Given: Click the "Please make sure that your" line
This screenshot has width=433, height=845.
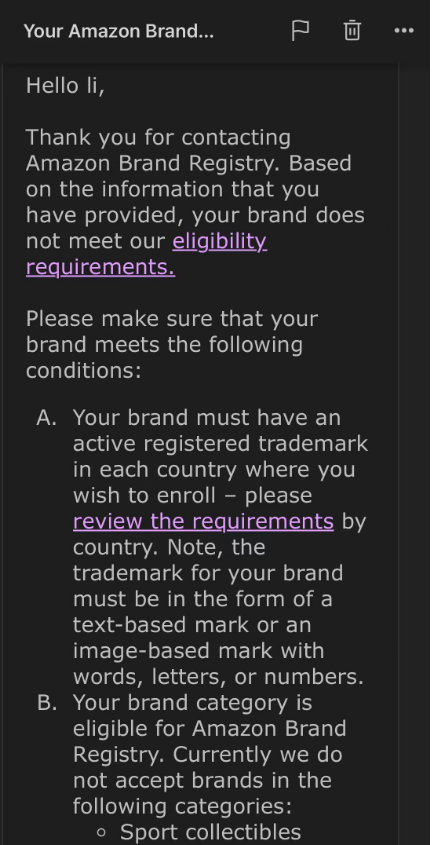Looking at the screenshot, I should (172, 318).
